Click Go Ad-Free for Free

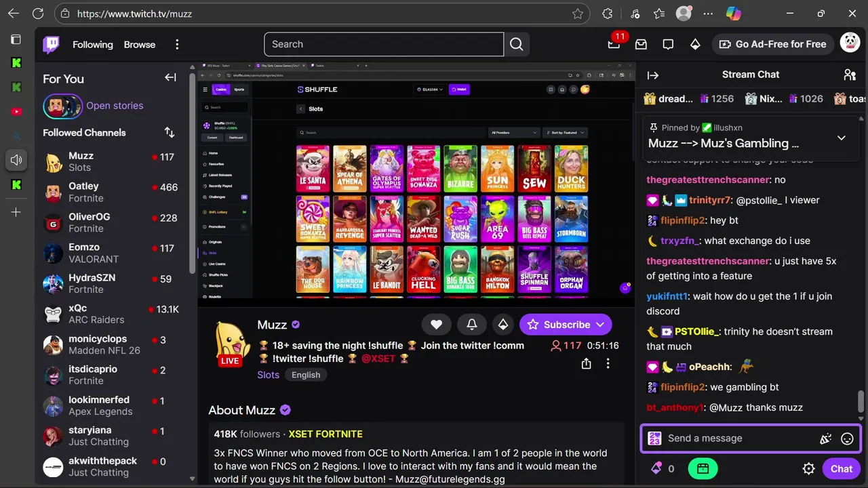pos(772,44)
